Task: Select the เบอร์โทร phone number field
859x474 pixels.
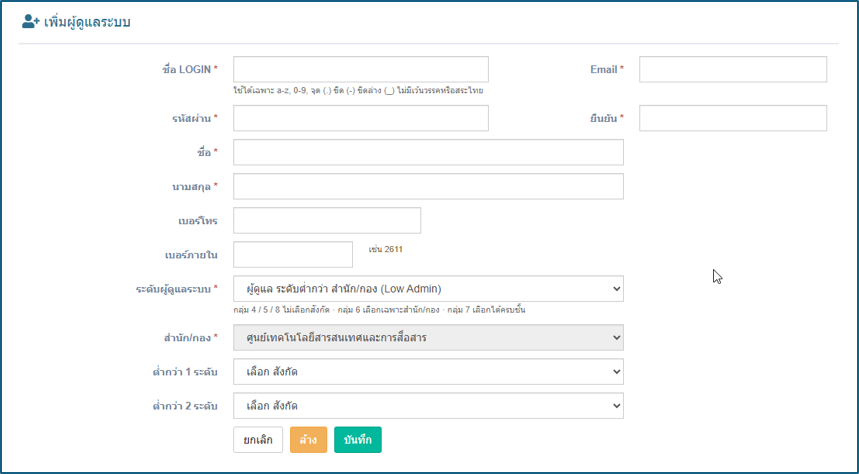Action: [327, 220]
